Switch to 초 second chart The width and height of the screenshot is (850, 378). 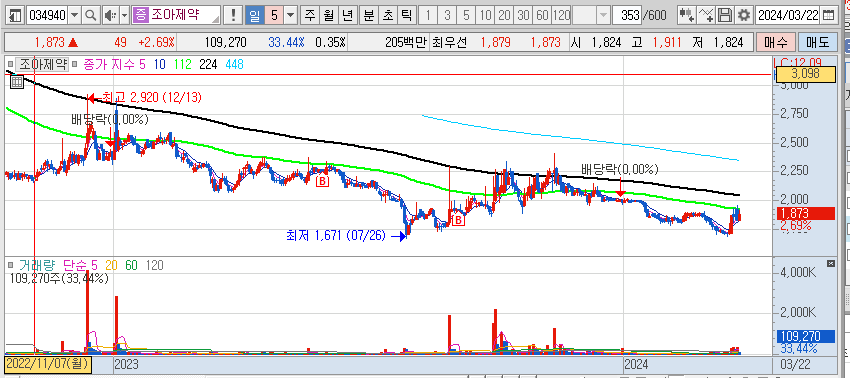click(388, 15)
